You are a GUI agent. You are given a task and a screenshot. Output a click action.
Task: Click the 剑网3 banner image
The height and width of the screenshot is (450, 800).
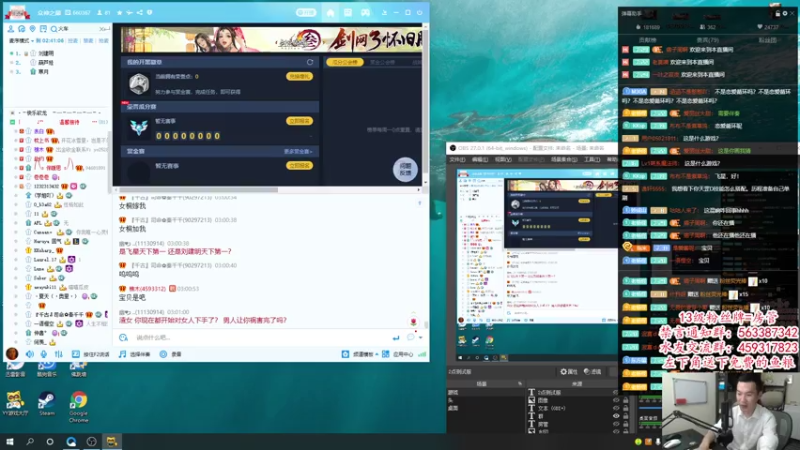coord(271,39)
